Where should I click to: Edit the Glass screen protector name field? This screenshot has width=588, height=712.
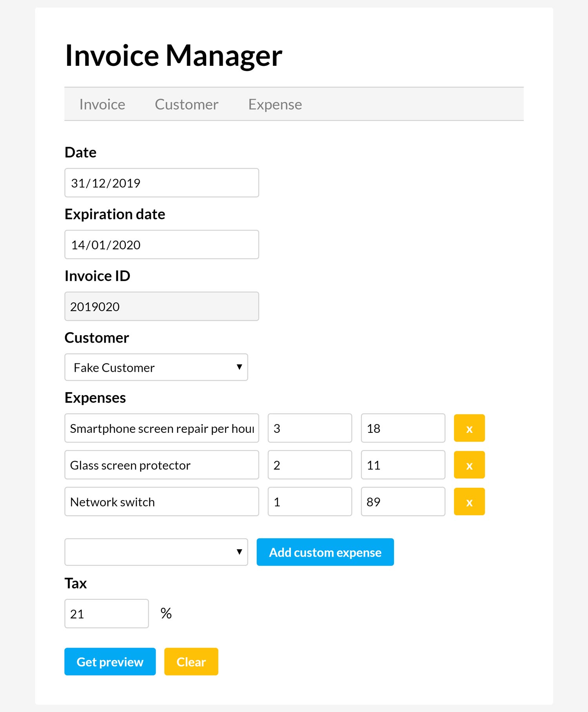coord(162,465)
